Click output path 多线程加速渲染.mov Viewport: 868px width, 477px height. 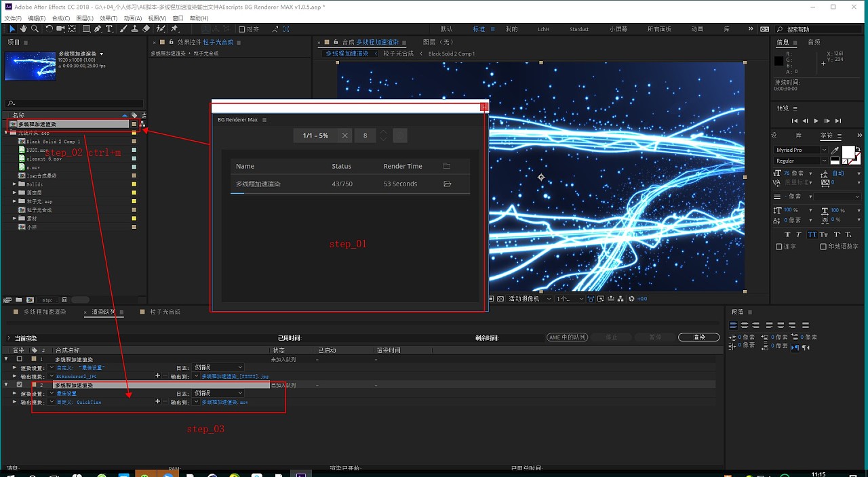(224, 402)
